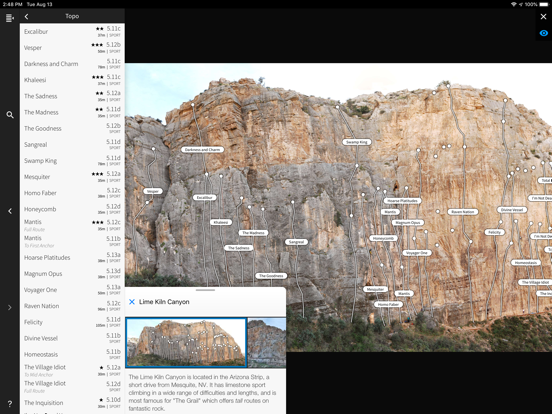Open search with the magnifier icon

point(10,115)
